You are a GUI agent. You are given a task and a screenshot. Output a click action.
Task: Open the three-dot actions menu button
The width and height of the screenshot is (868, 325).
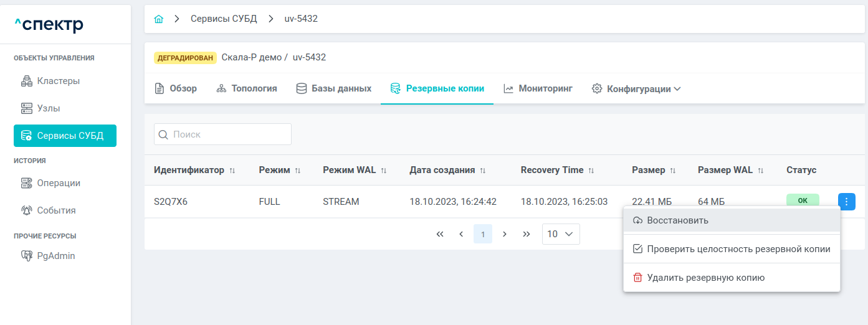pyautogui.click(x=847, y=201)
